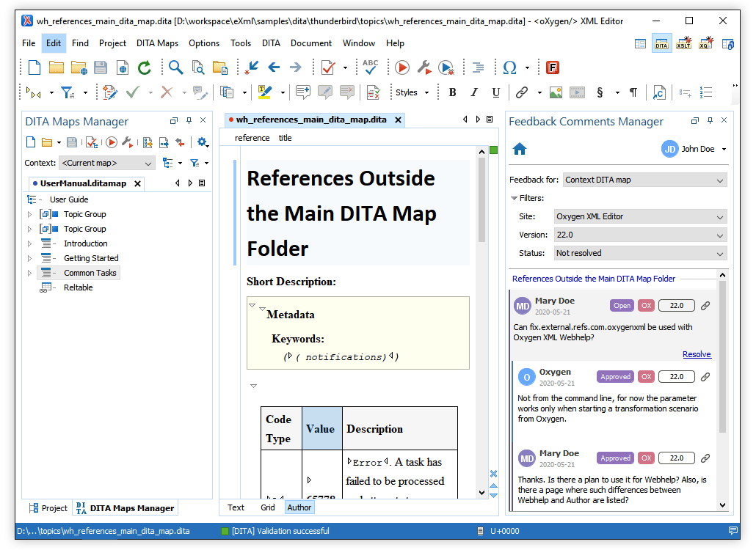Click the Add comment speech bubble icon
This screenshot has width=756, height=550.
[x=303, y=92]
